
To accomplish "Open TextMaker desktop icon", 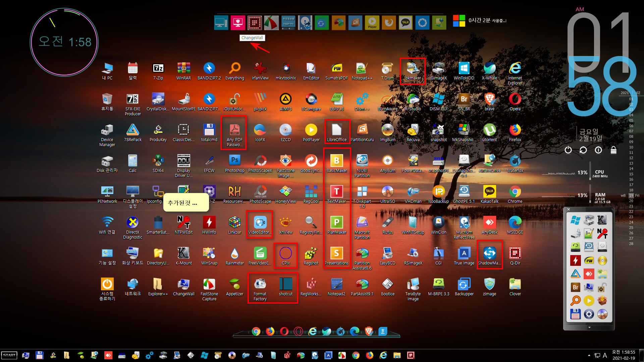I will (336, 194).
